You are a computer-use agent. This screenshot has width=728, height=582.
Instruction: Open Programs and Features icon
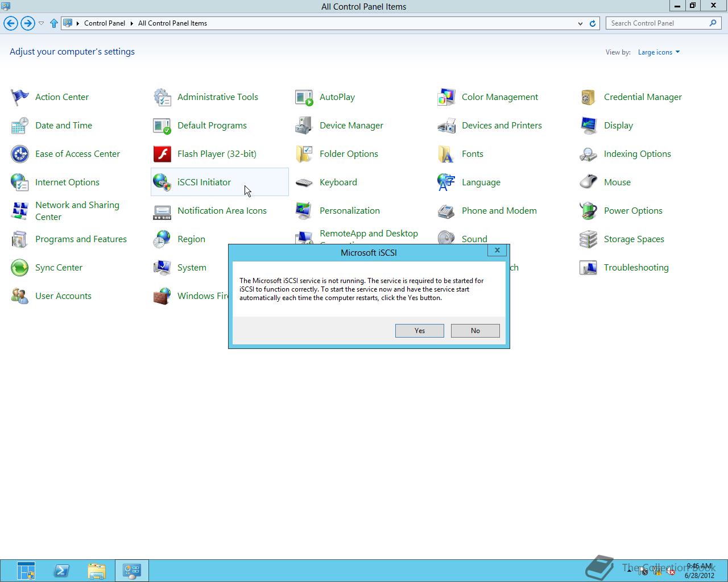click(x=20, y=239)
